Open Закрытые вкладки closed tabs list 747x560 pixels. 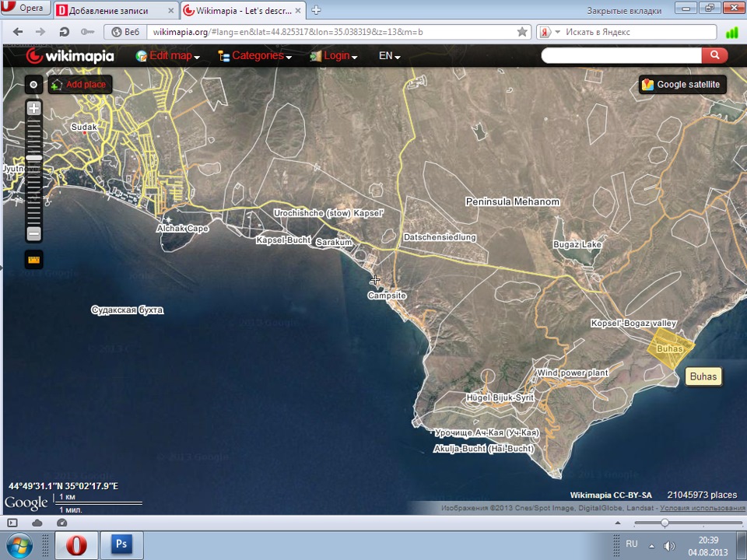point(623,10)
